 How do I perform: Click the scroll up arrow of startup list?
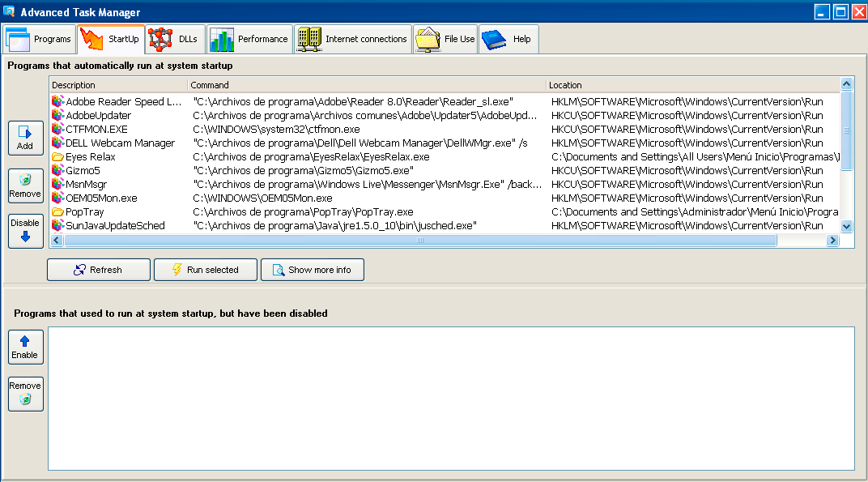tap(846, 84)
